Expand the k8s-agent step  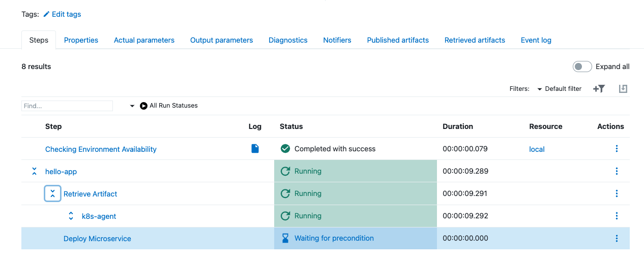71,216
